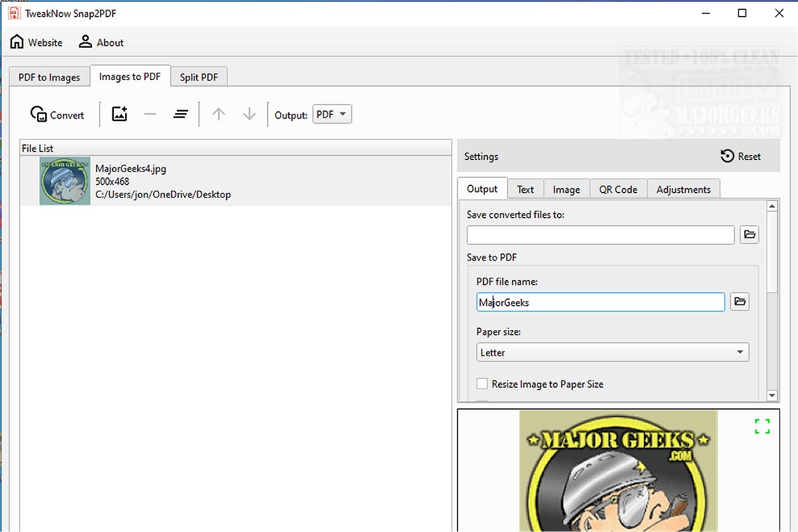Open the Image settings tab

(566, 189)
